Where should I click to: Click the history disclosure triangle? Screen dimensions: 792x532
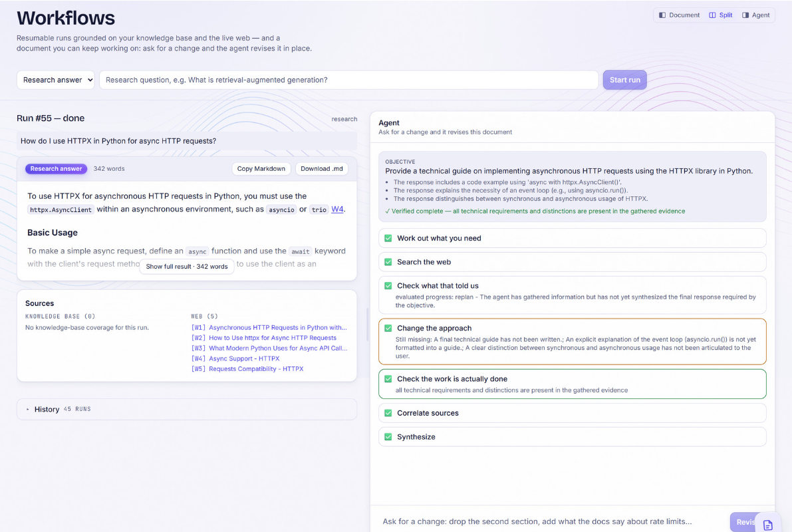28,409
